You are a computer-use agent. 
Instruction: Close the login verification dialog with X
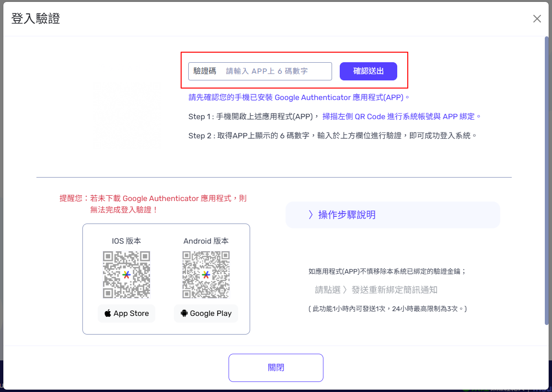pyautogui.click(x=537, y=19)
